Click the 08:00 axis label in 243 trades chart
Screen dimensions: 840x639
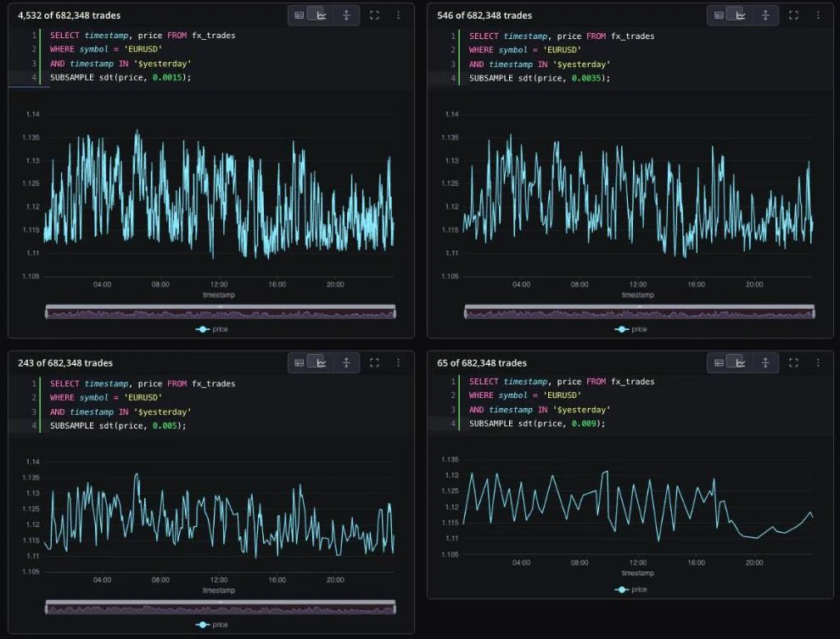click(160, 580)
